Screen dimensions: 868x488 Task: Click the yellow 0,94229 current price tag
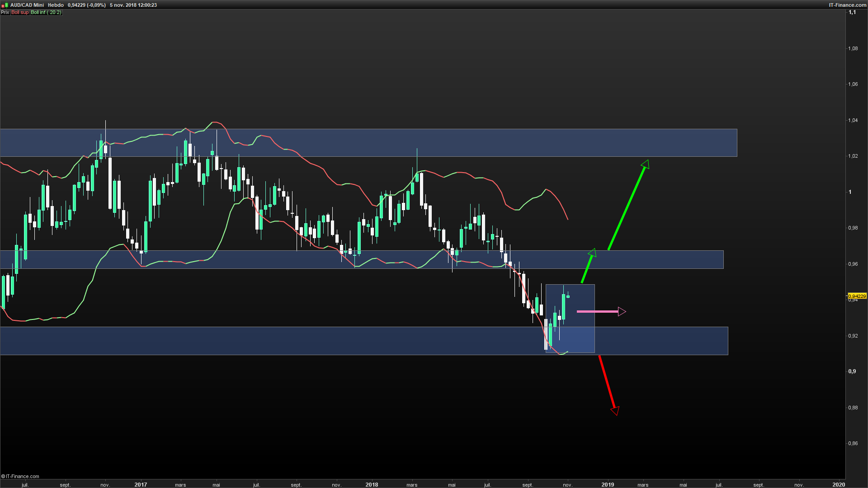857,296
